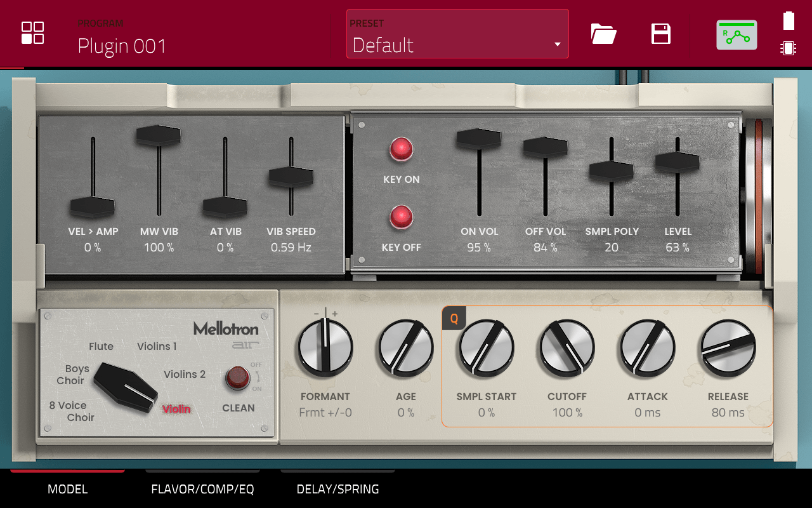Switch to the FLAVOR/COMP/EQ tab
The width and height of the screenshot is (812, 508).
coord(202,489)
